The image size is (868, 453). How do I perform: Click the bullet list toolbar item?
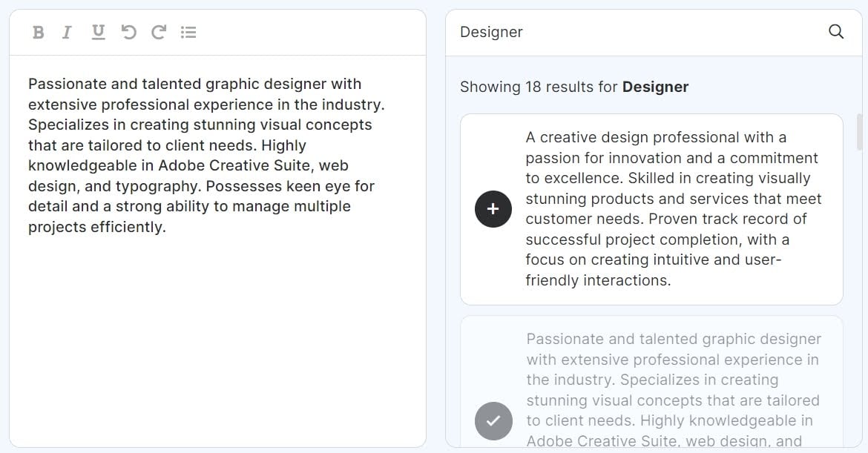(188, 32)
